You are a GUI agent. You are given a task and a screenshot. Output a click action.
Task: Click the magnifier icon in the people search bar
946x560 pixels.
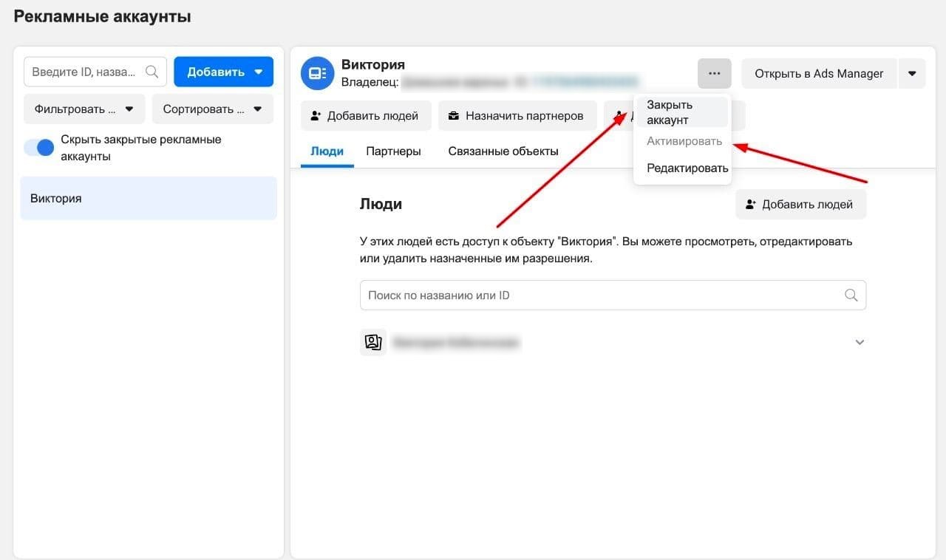tap(851, 295)
